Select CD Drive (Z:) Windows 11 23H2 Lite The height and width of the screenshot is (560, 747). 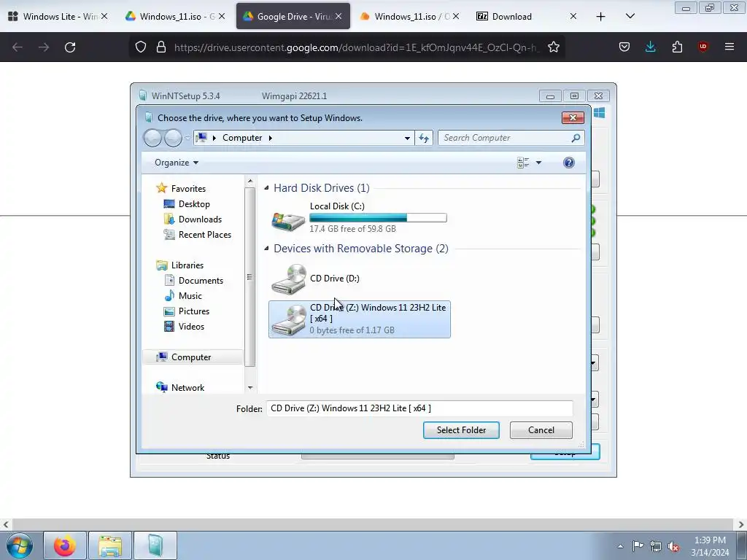coord(359,319)
